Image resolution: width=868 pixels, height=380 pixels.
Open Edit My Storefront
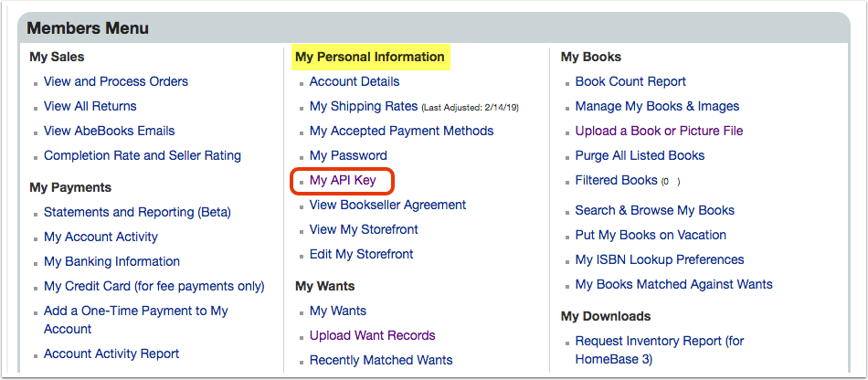click(x=362, y=255)
